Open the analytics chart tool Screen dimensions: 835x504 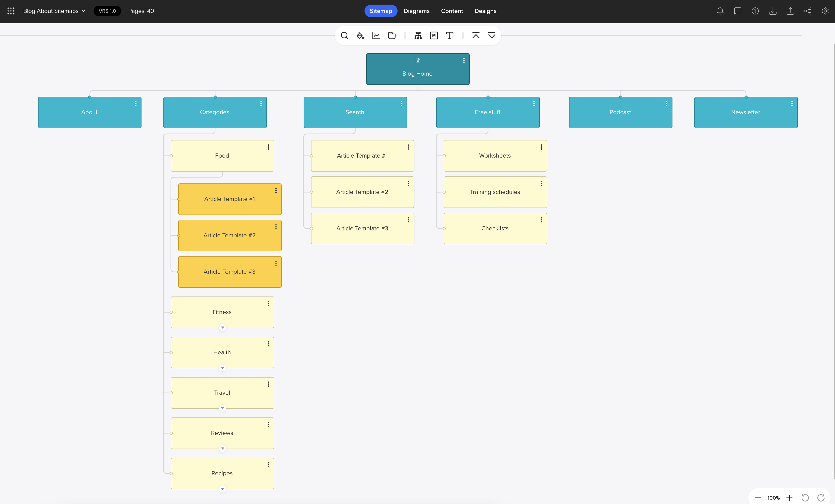(x=376, y=35)
